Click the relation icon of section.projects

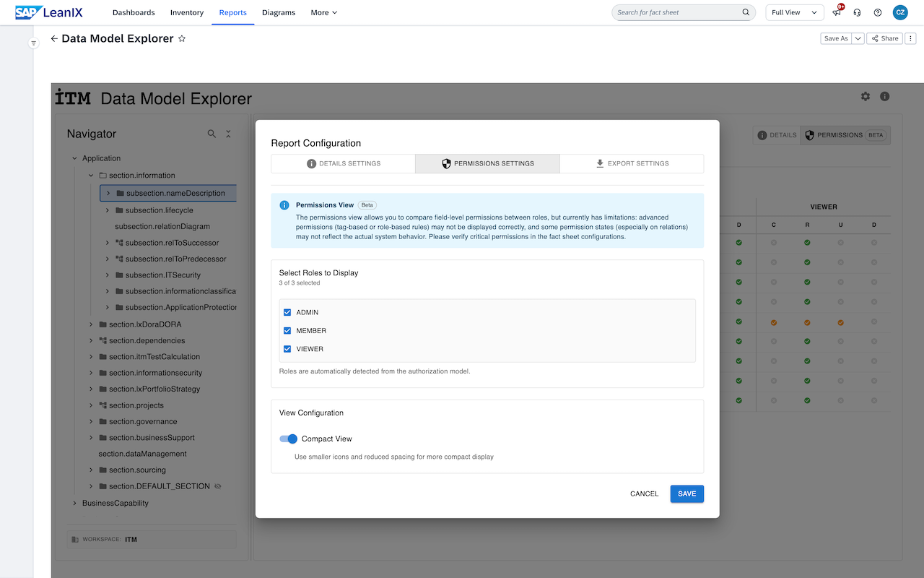(103, 405)
